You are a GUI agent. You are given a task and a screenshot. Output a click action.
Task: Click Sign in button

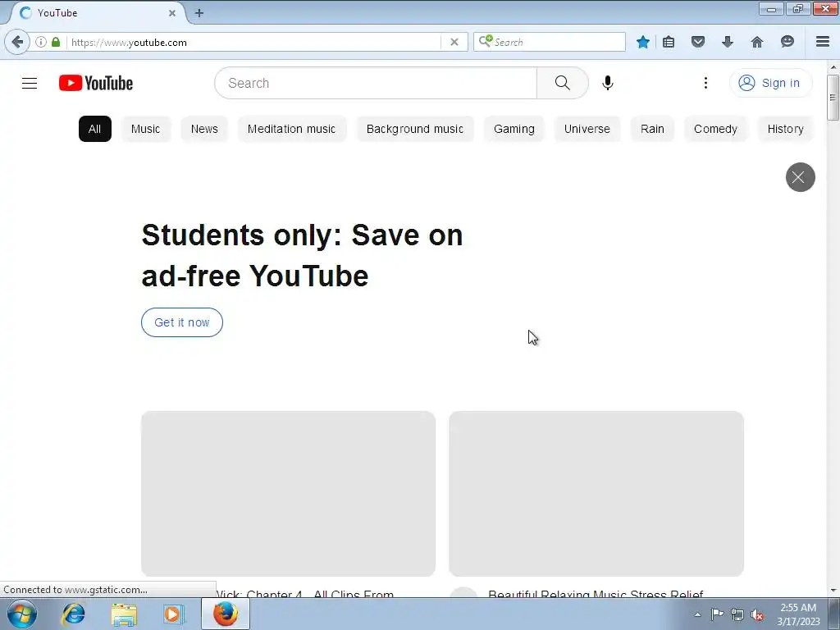[x=770, y=83]
